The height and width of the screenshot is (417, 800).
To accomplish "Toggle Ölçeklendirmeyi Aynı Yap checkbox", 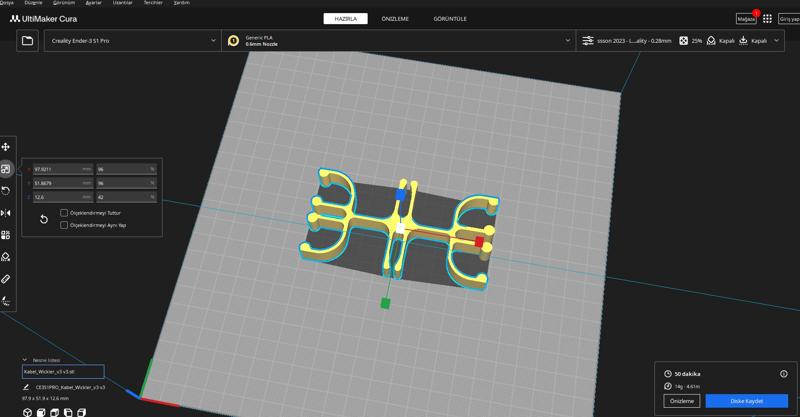I will coord(64,225).
